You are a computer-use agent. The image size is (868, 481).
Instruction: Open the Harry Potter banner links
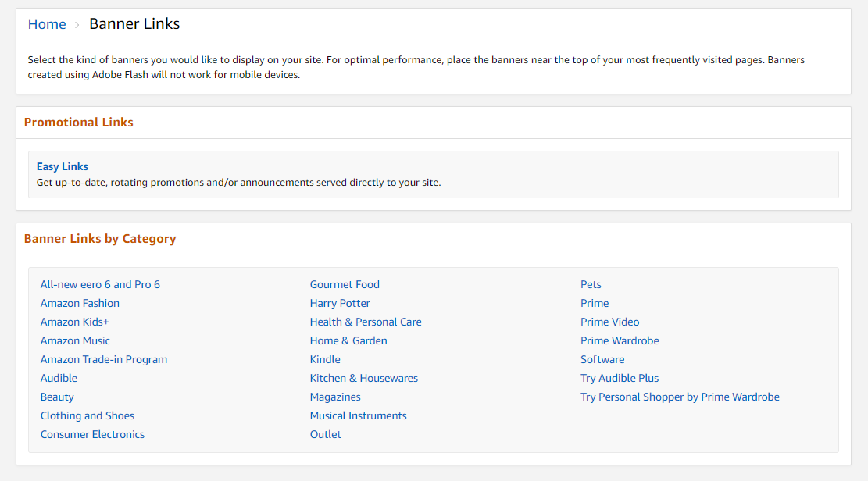(x=340, y=303)
